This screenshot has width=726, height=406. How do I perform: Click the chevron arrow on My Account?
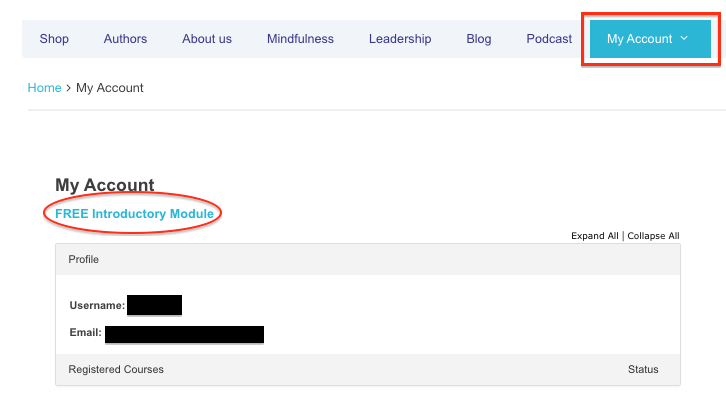(x=684, y=38)
